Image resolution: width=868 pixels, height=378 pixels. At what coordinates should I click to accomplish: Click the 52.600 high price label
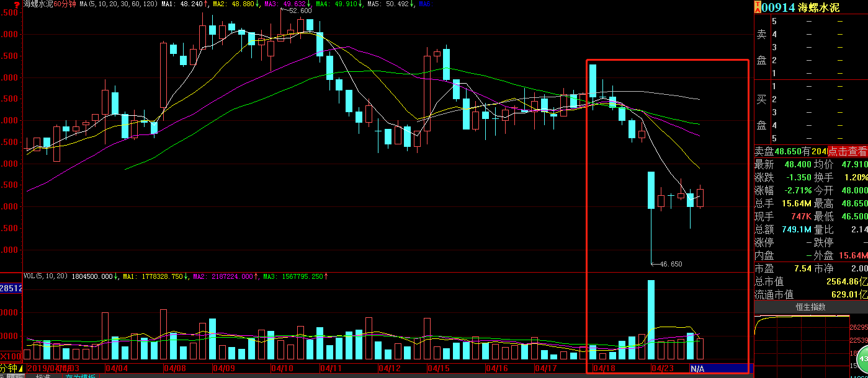[300, 11]
